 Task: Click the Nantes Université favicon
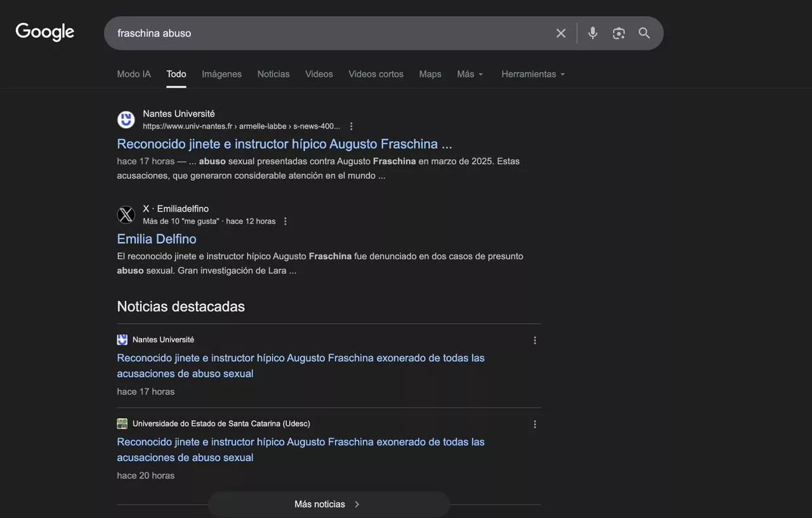[x=126, y=119]
